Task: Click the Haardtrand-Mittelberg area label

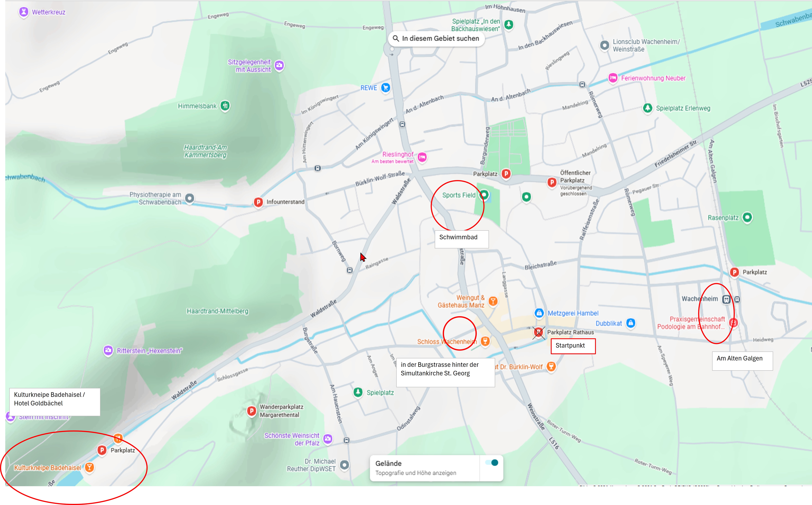Action: 217,311
